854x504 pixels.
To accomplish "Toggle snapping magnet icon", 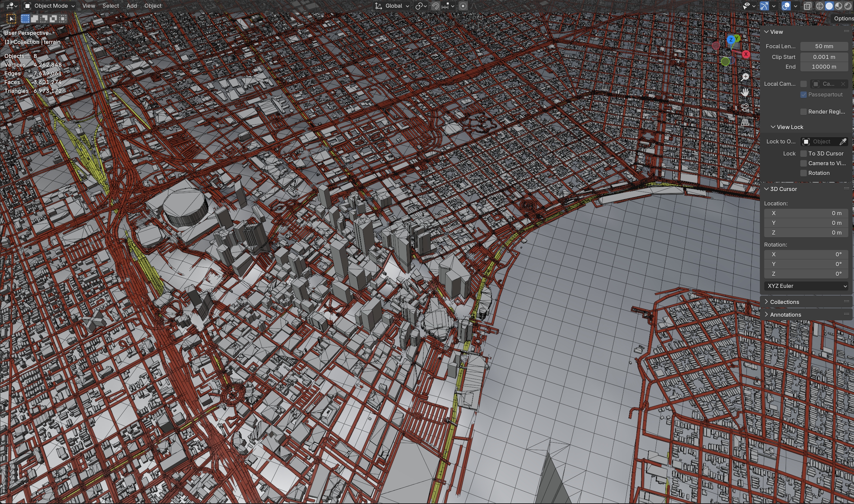I will click(435, 6).
